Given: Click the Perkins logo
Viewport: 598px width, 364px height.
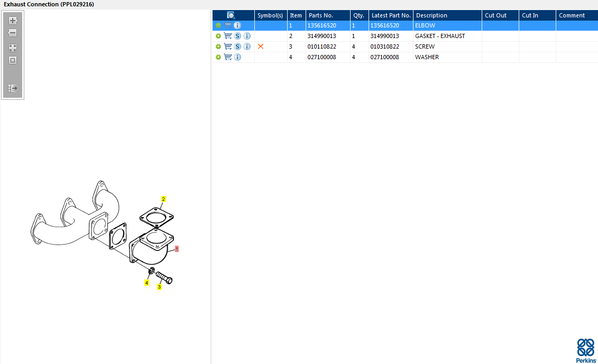Looking at the screenshot, I should 586,351.
